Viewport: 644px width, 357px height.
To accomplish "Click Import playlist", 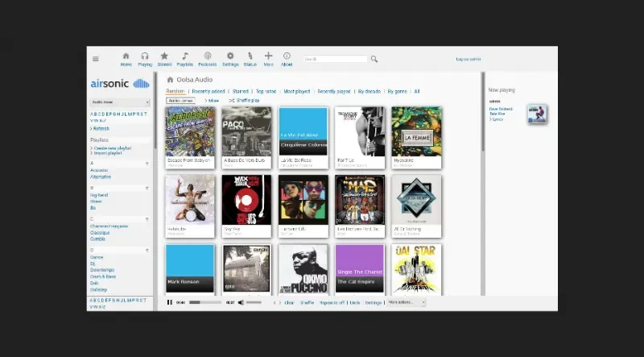I will 106,153.
